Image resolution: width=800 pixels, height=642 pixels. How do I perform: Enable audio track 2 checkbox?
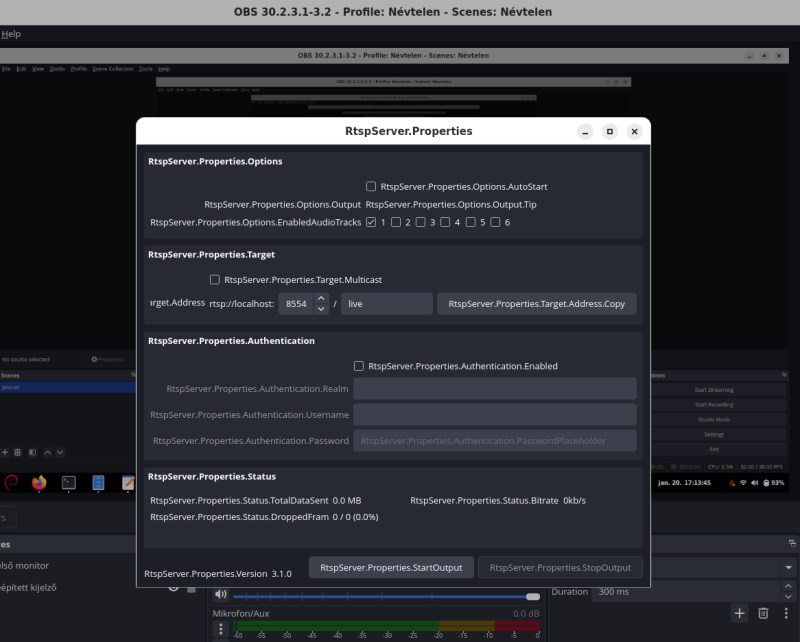click(x=396, y=222)
